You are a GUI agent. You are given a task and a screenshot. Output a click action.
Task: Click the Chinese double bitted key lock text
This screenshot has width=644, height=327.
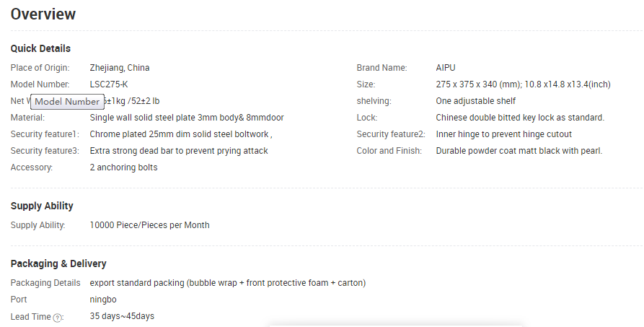point(520,118)
